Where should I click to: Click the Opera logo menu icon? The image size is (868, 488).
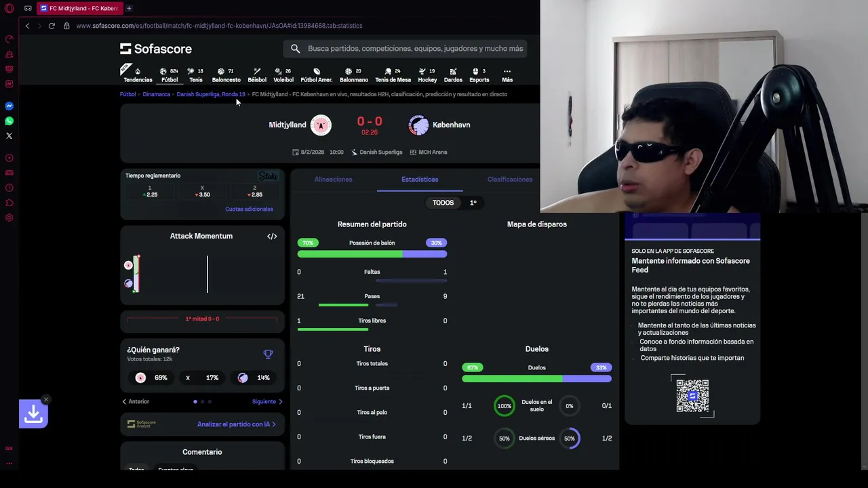click(9, 8)
